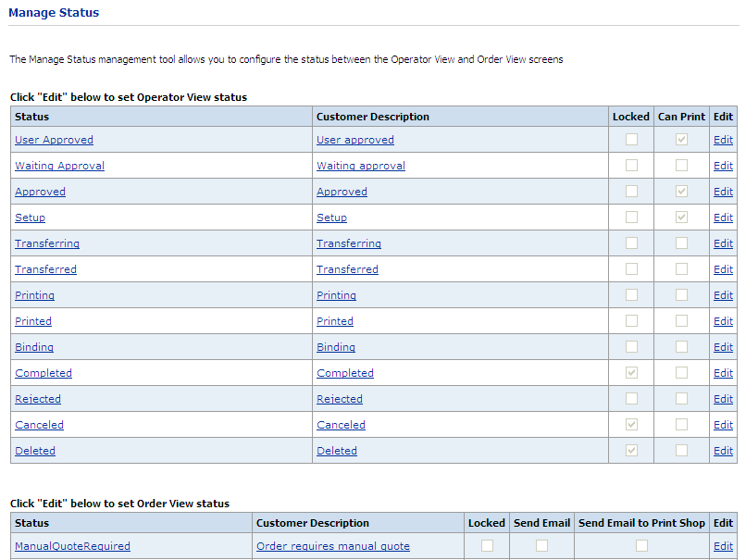Open the Transferring status link
The height and width of the screenshot is (560, 746).
[47, 243]
